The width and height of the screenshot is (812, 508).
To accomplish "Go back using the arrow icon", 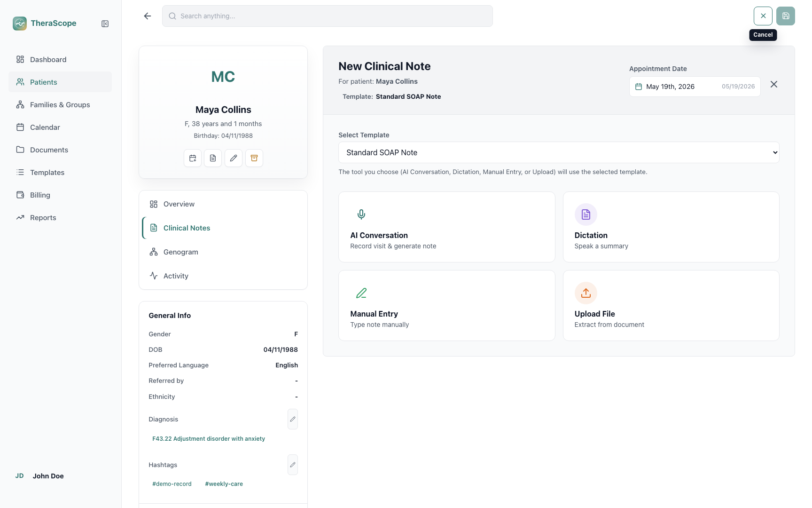I will 148,16.
